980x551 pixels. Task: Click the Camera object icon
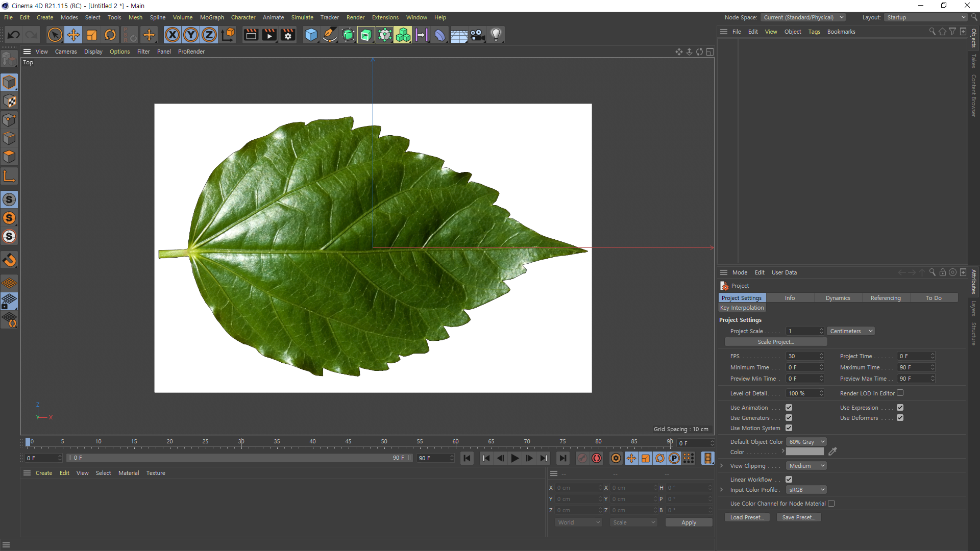[x=477, y=35]
